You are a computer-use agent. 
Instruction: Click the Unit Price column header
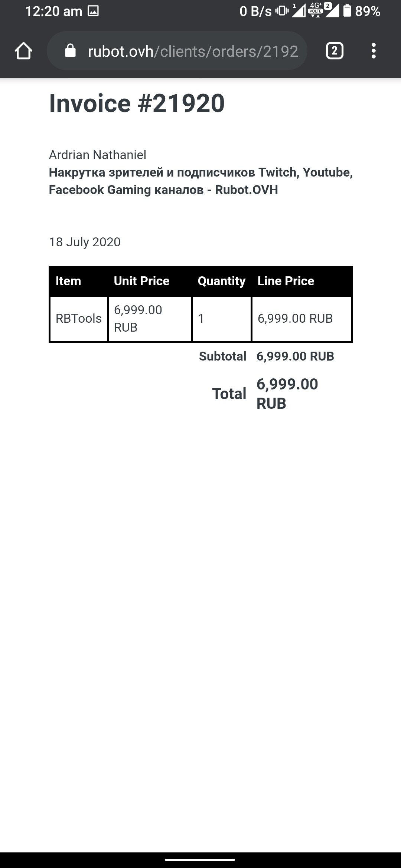point(141,281)
